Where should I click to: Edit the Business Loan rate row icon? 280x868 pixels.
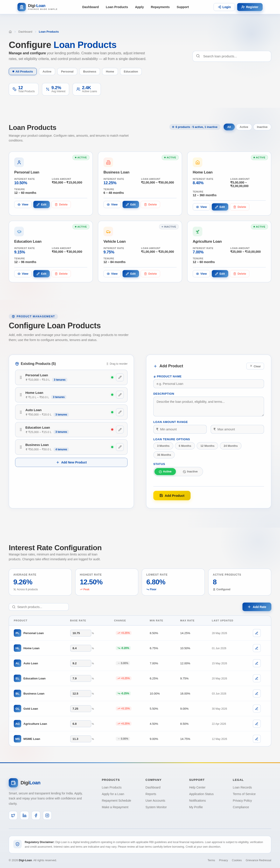(x=257, y=693)
